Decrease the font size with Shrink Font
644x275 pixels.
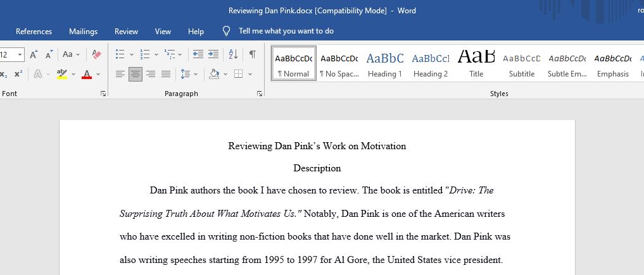(x=49, y=54)
